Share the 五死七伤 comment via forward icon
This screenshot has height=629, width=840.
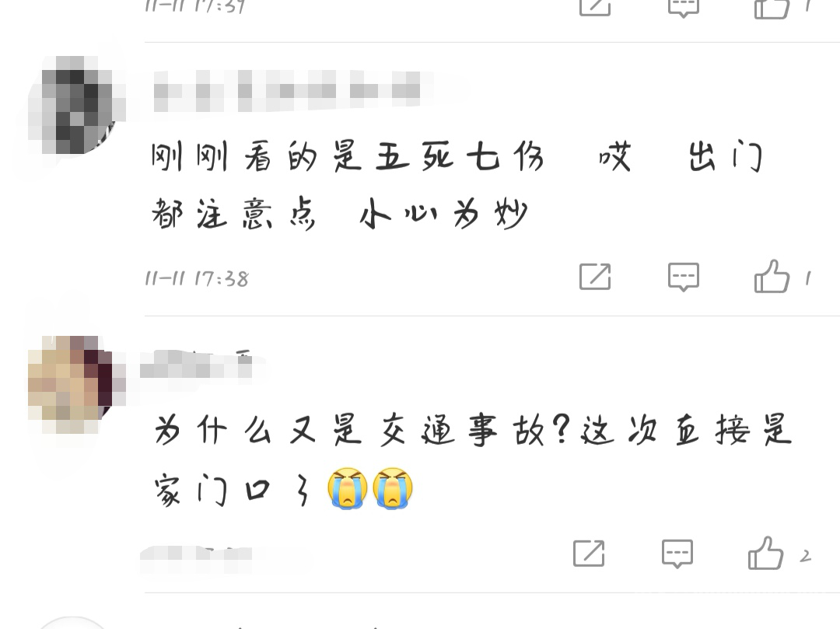[595, 277]
